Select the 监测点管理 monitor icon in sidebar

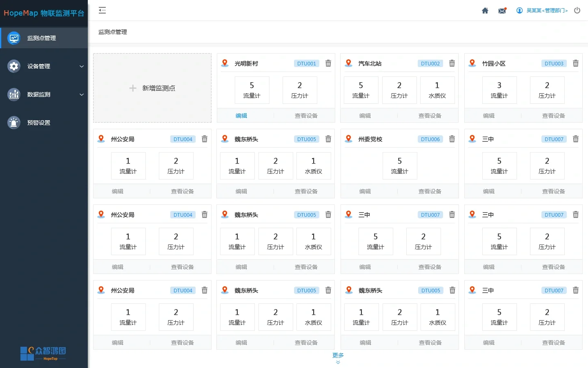click(x=13, y=38)
